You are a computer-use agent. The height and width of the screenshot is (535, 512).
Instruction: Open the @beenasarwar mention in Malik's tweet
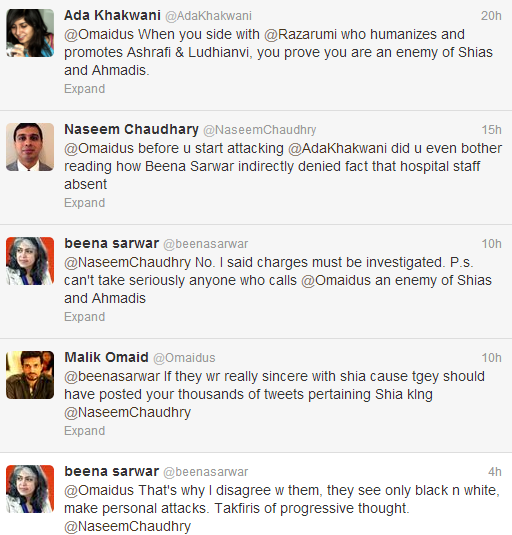coord(112,376)
